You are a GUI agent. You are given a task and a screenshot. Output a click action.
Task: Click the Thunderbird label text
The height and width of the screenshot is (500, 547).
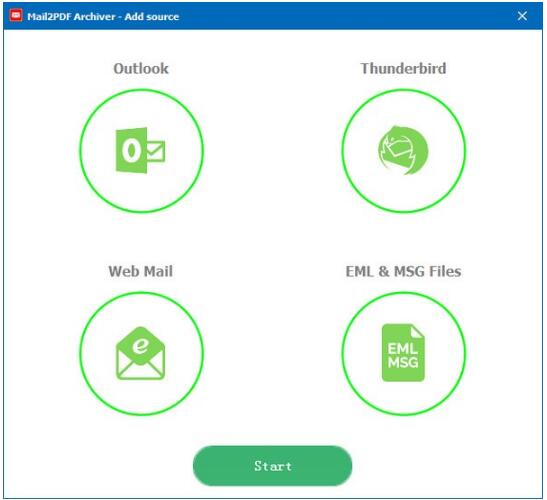click(403, 68)
